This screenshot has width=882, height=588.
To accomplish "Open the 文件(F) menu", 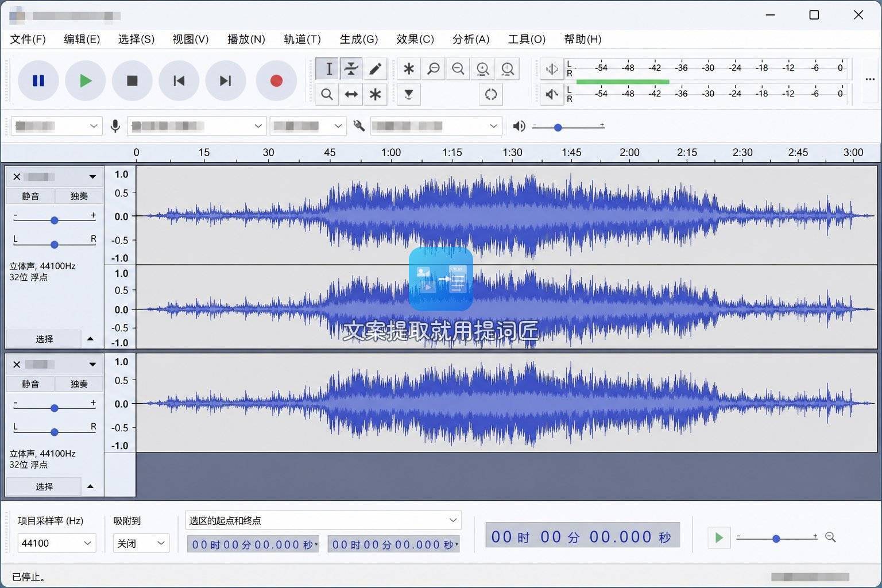I will (x=28, y=39).
